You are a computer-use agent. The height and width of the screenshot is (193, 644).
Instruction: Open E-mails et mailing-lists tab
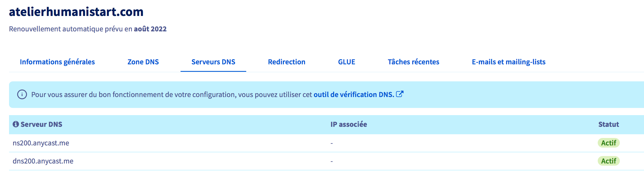508,62
